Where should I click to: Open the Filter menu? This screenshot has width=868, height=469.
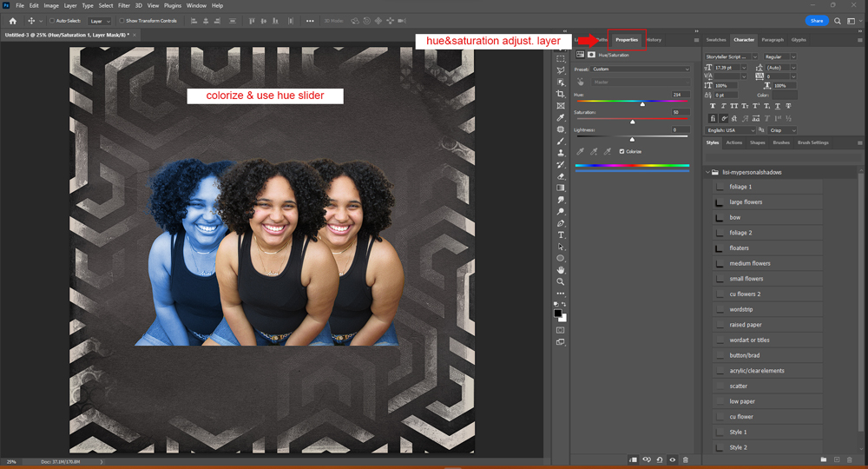tap(124, 5)
